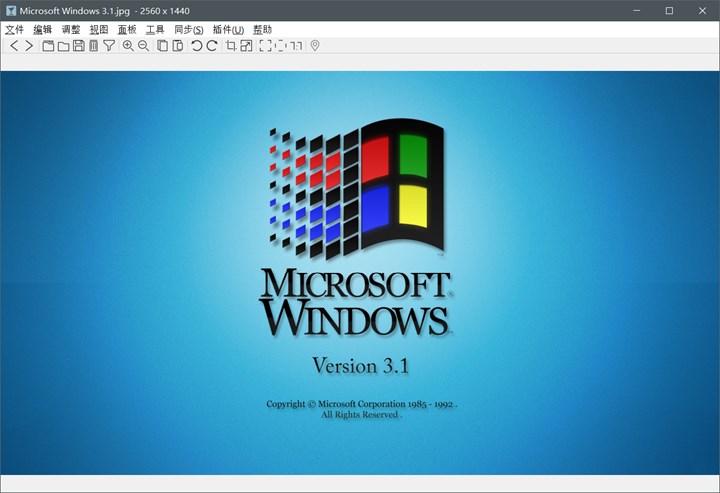Show image at 1:1 actual size
Viewport: 720px width, 493px height.
[296, 45]
